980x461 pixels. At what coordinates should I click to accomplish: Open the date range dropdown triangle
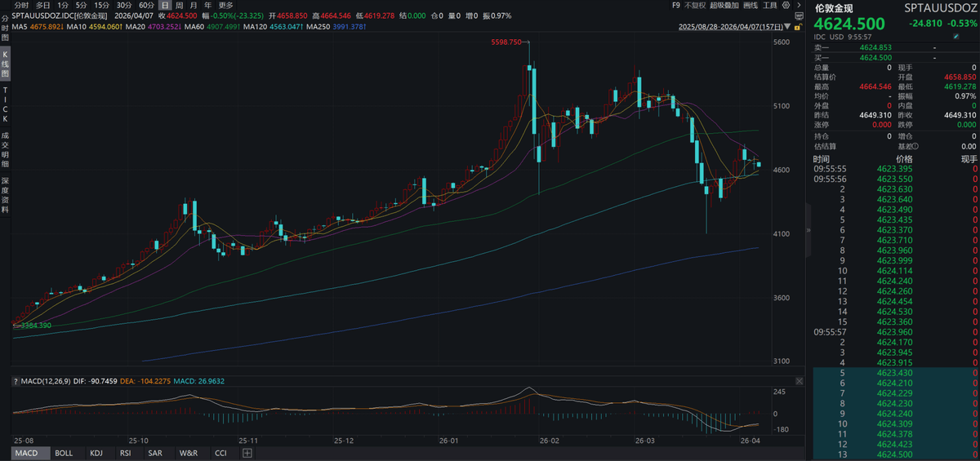click(787, 28)
